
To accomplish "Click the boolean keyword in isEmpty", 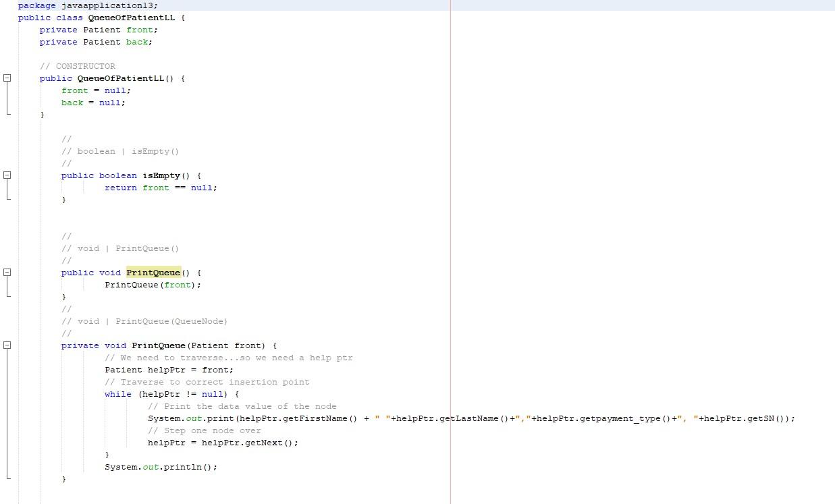I will pyautogui.click(x=118, y=175).
